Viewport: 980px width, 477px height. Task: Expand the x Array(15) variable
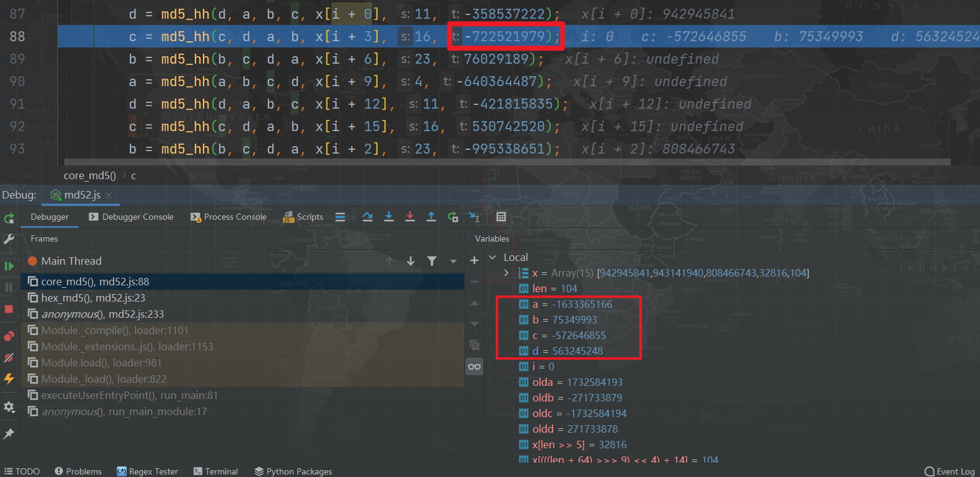point(506,273)
